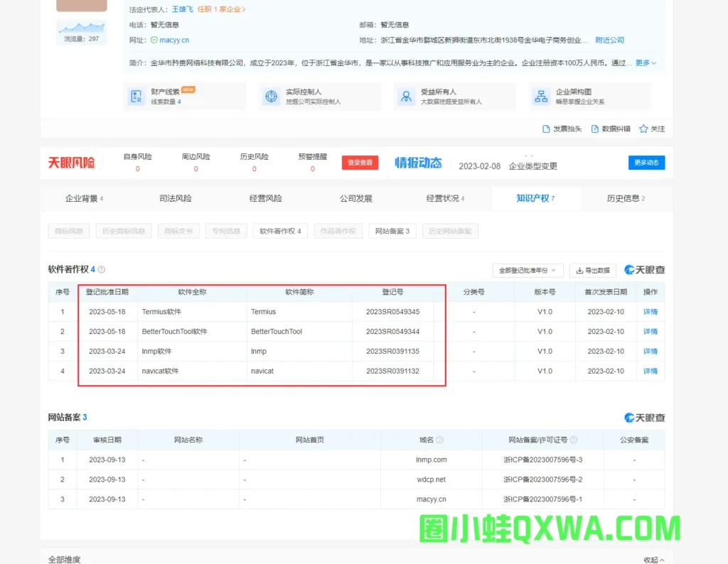Collapse 全部维度 section with 收起
728x564 pixels.
point(654,560)
